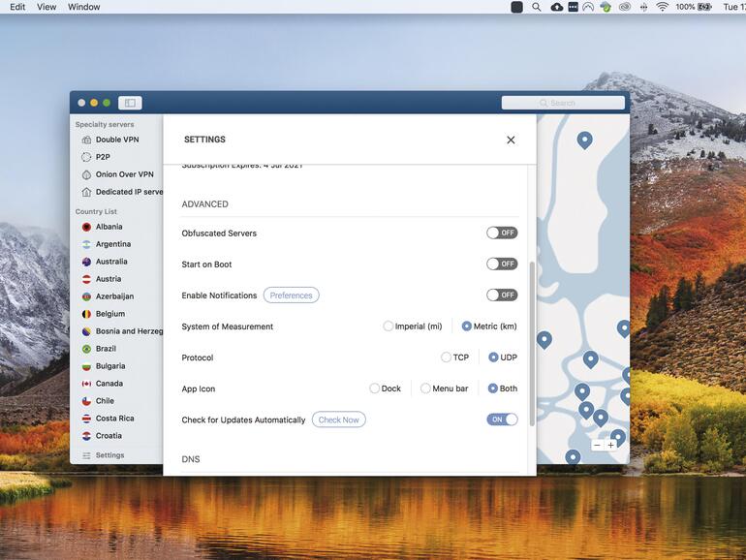Set App Icon to Menu bar
The width and height of the screenshot is (746, 560).
425,389
